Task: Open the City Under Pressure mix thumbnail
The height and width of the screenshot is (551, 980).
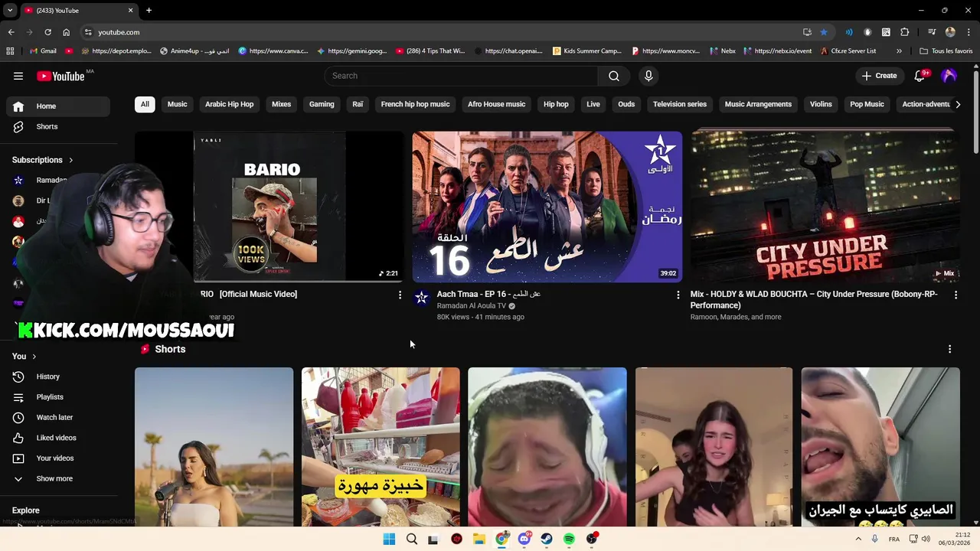Action: point(825,207)
